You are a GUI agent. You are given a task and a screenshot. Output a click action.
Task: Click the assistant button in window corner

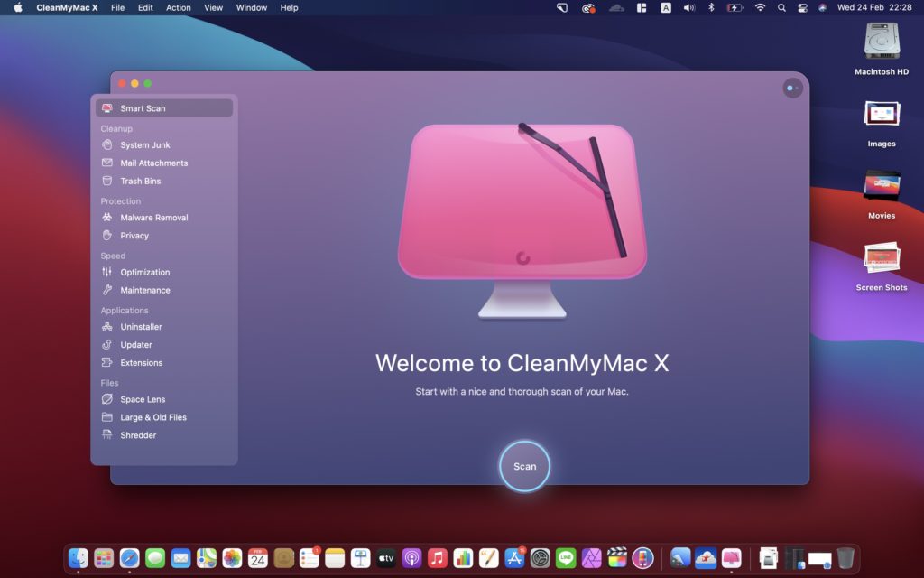[x=792, y=89]
